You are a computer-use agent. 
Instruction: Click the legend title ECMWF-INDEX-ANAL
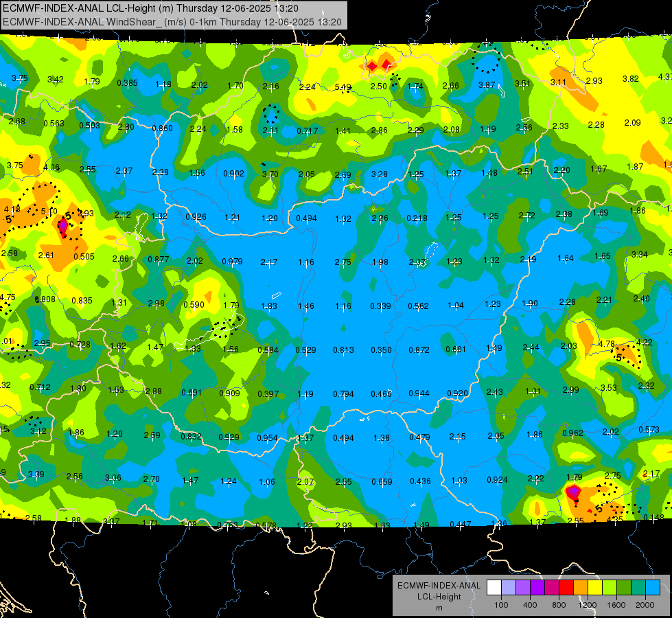tap(439, 586)
